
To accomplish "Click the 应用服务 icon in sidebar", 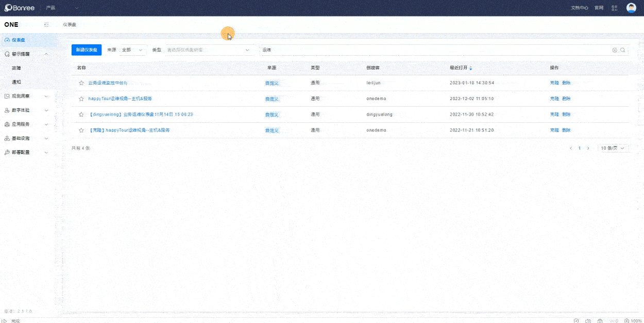I will click(7, 124).
